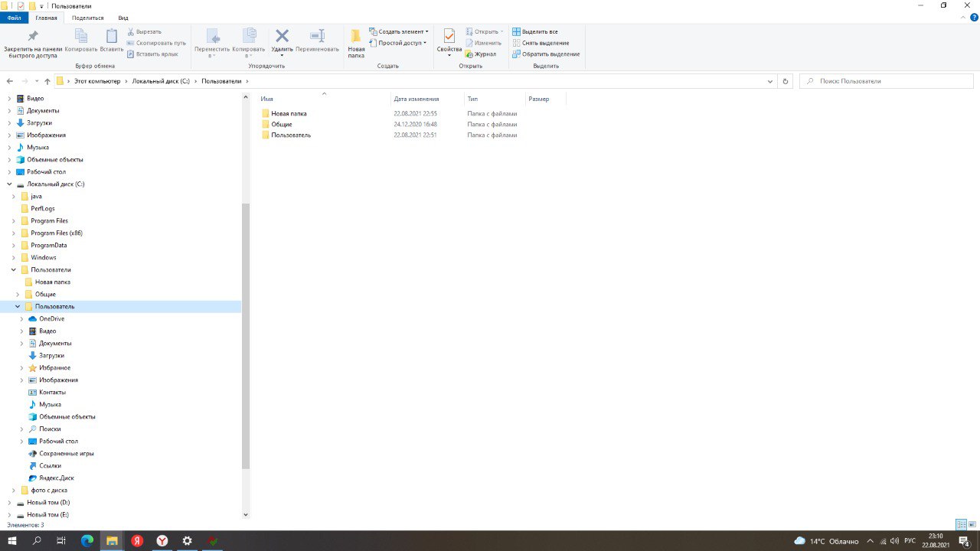Open recent locations dropdown arrow
Image resolution: width=980 pixels, height=551 pixels.
point(36,81)
